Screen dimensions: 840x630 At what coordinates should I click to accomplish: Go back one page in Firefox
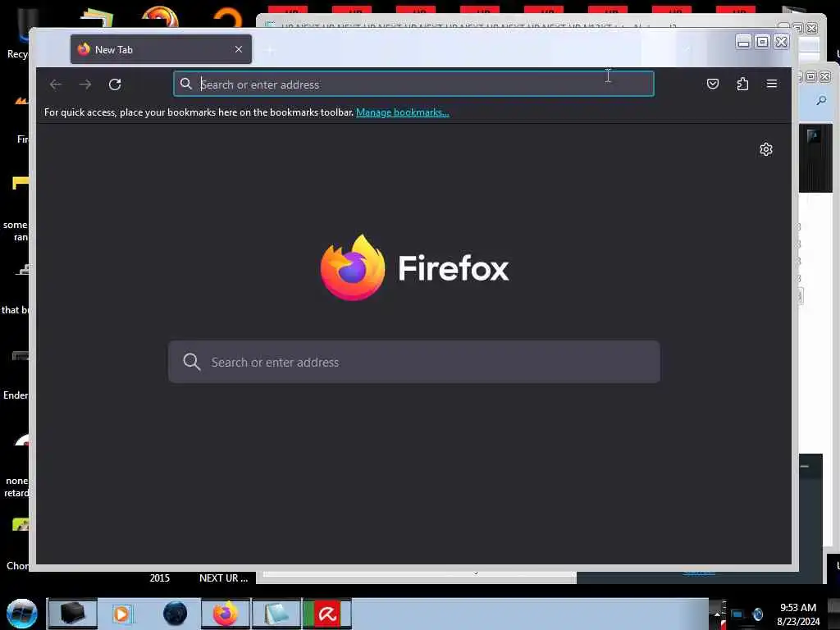(x=56, y=84)
